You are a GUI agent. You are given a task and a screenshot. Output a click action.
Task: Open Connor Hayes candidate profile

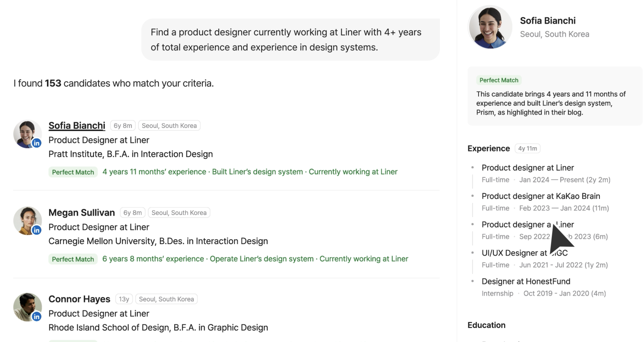coord(79,299)
